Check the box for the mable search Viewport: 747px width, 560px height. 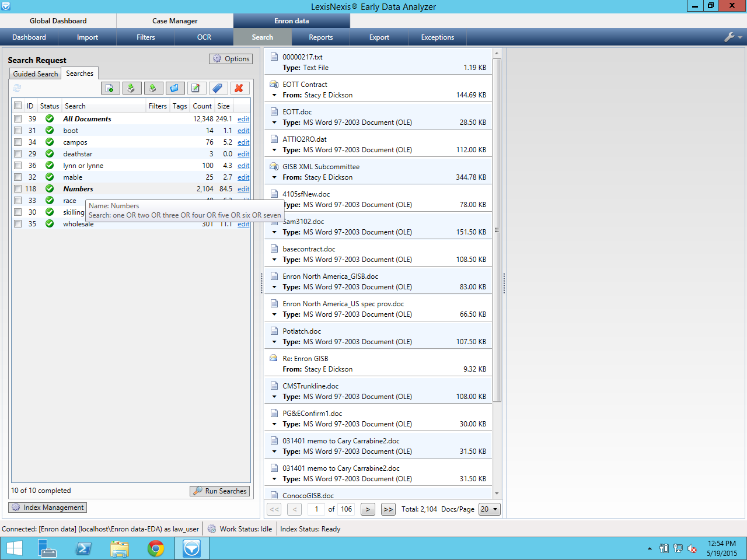[18, 177]
